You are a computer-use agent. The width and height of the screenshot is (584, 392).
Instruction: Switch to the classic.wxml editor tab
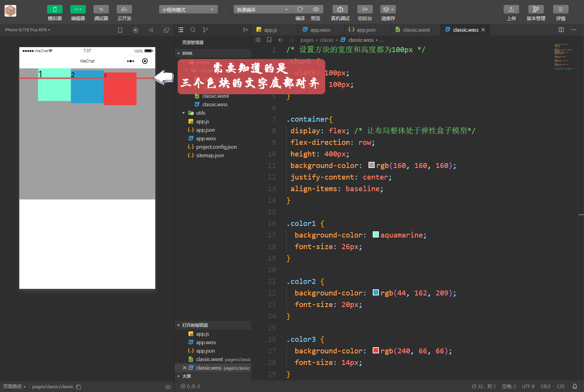point(416,30)
